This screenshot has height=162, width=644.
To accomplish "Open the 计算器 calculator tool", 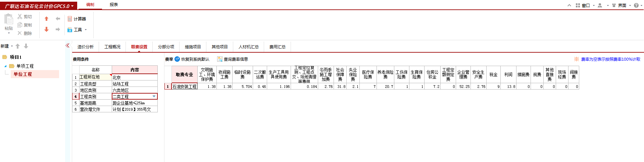I will coord(77,19).
